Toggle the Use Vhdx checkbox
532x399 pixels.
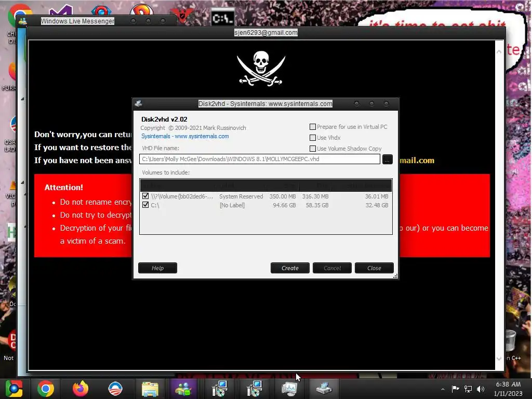tap(313, 138)
